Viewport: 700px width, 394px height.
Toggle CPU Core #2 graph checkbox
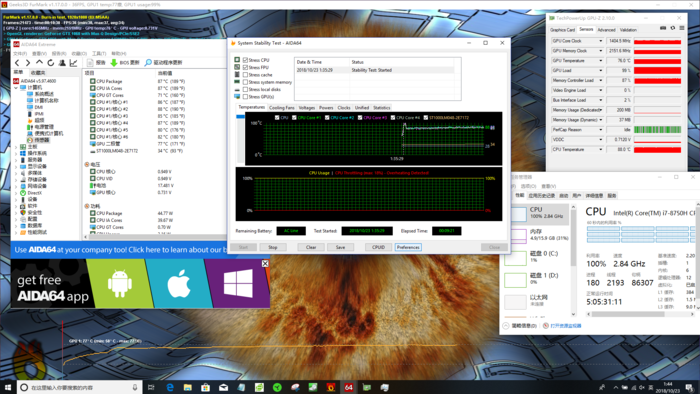point(327,118)
